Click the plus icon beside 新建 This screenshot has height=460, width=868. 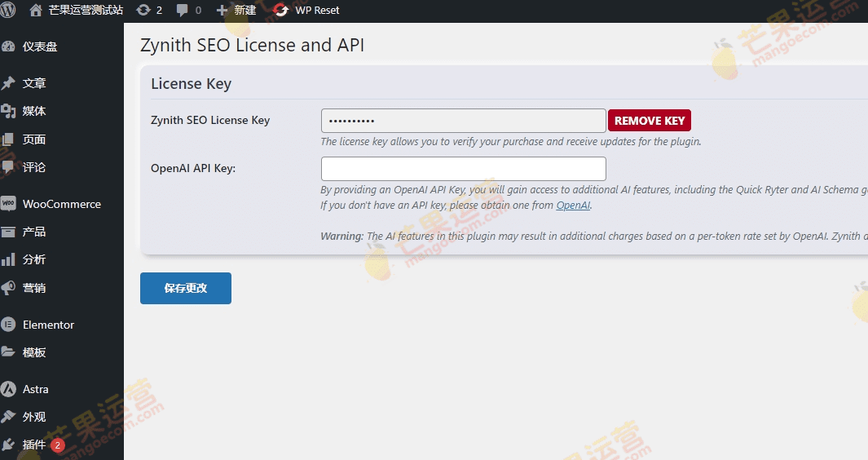pyautogui.click(x=222, y=10)
